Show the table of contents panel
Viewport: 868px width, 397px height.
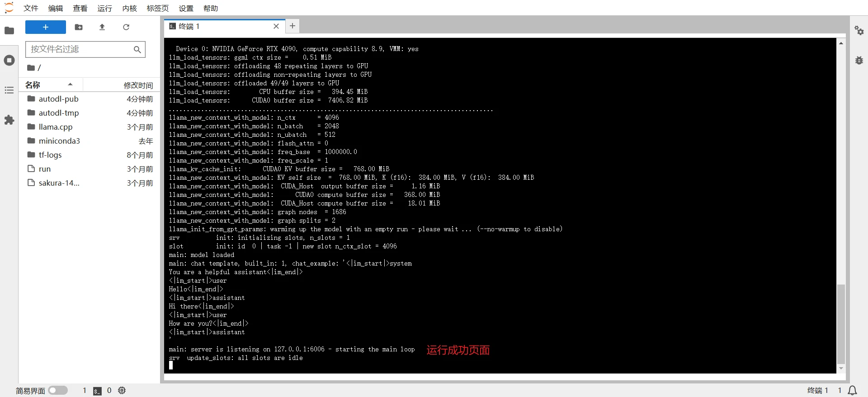9,90
